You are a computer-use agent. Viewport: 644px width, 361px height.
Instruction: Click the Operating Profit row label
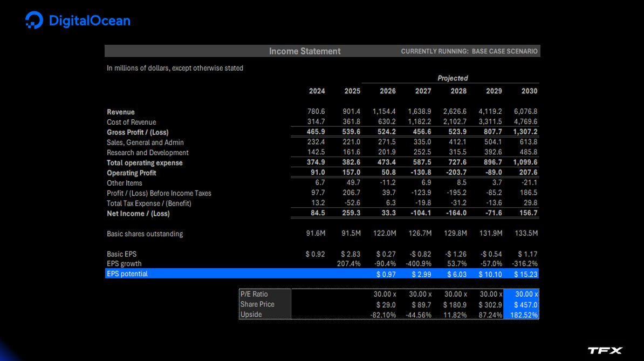point(132,173)
